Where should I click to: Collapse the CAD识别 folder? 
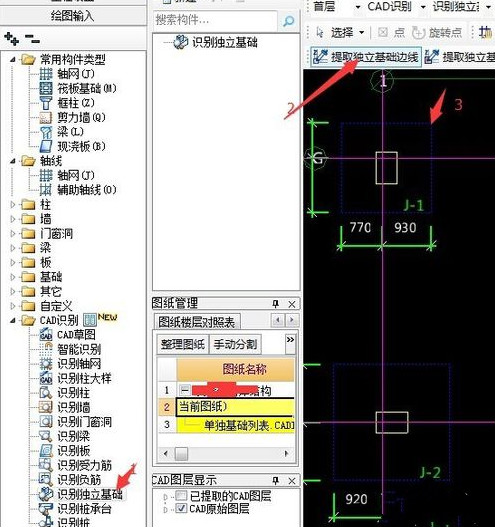13,320
